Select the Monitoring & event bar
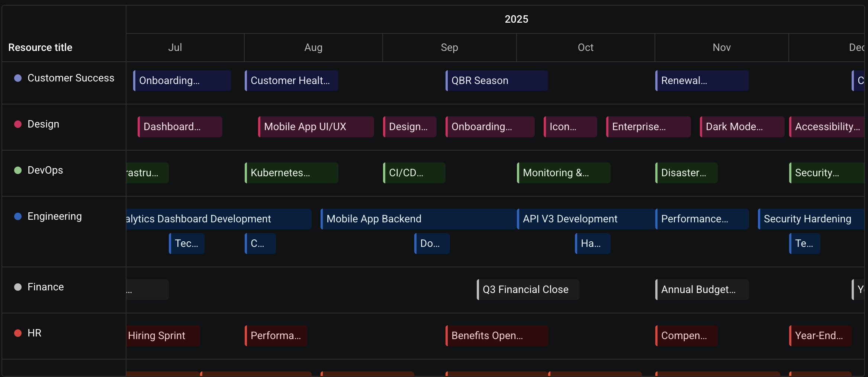This screenshot has width=868, height=377. tap(563, 173)
